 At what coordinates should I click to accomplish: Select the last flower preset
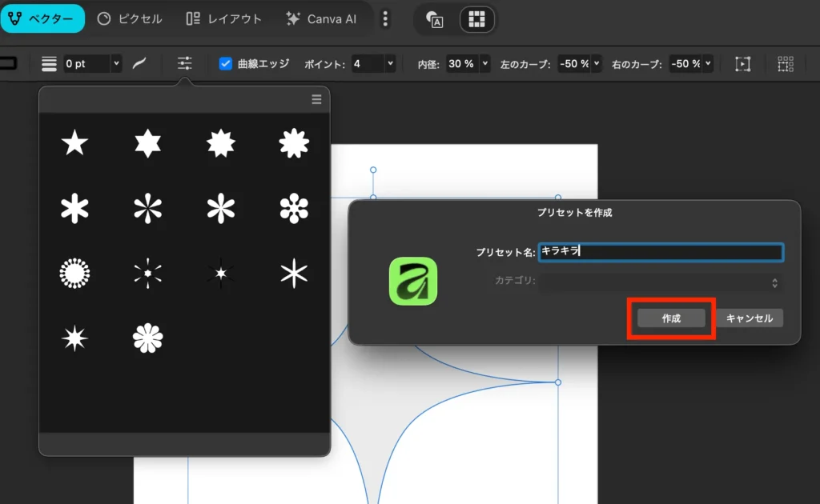click(147, 338)
